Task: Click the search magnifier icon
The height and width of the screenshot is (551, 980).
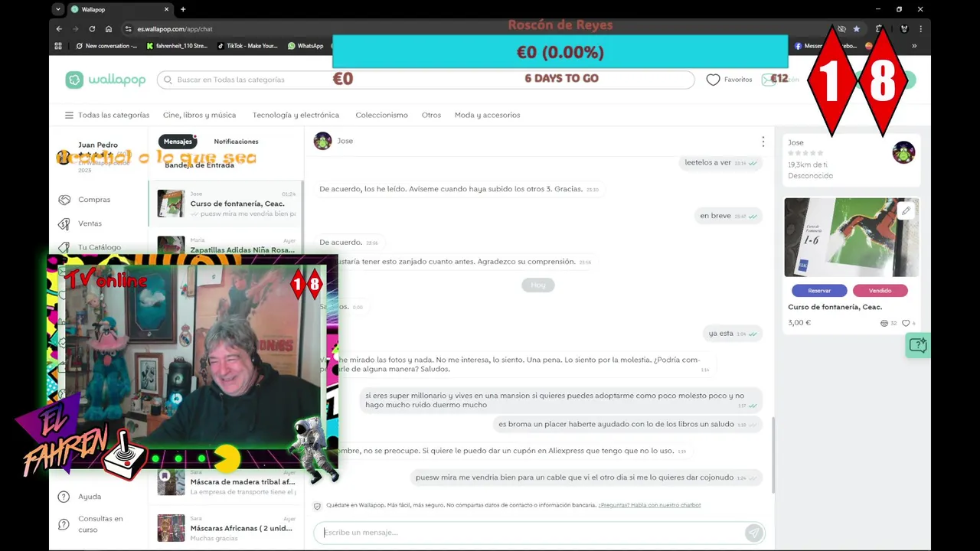Action: [x=167, y=80]
